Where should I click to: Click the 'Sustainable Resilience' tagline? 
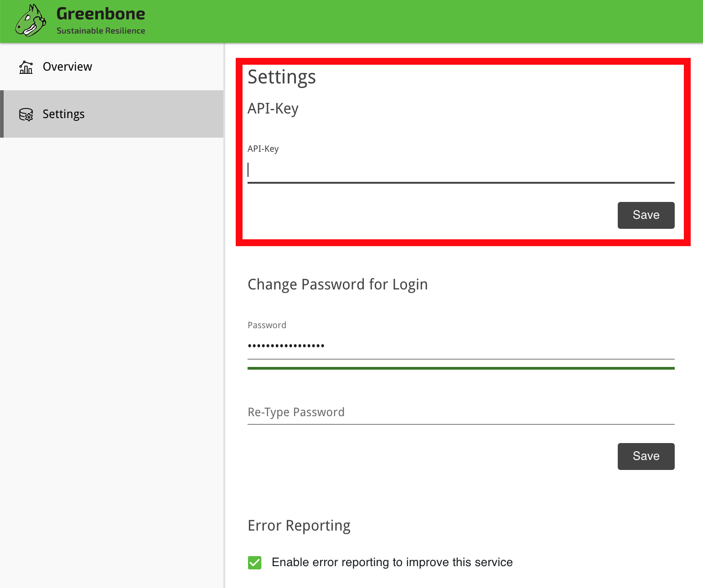(x=101, y=31)
